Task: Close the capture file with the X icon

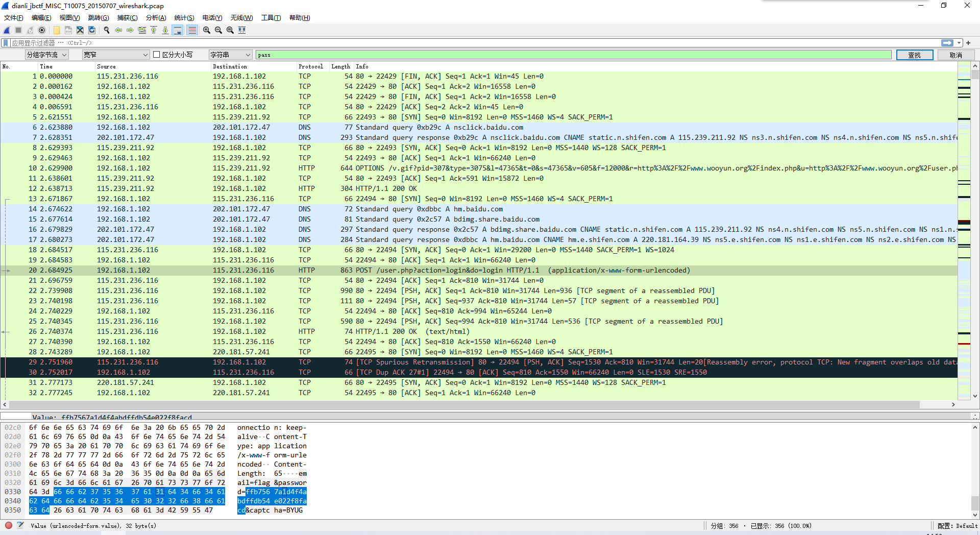Action: 80,30
